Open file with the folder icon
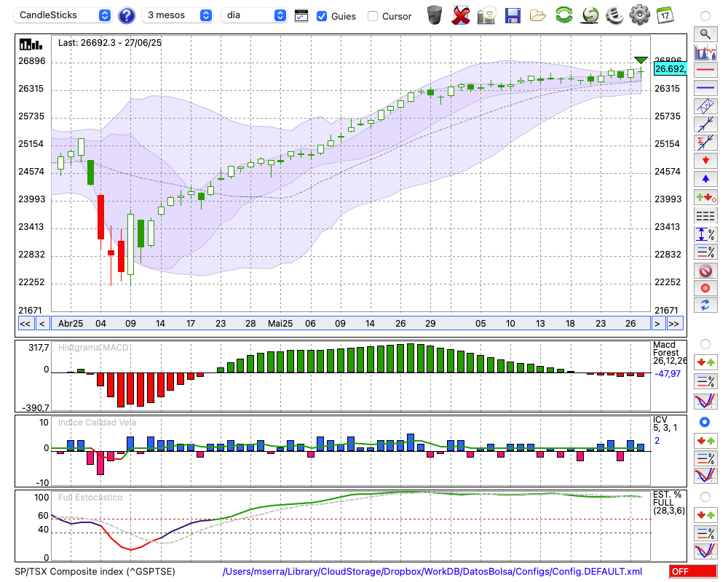 pyautogui.click(x=538, y=16)
